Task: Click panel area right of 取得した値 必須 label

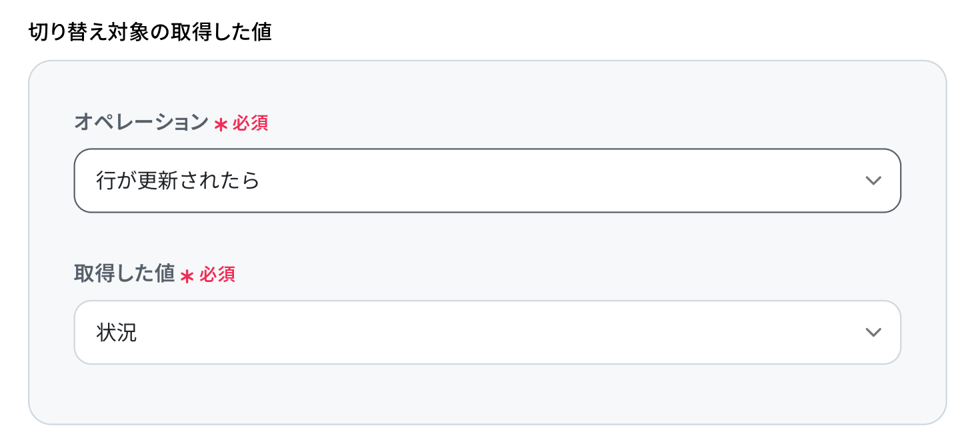Action: click(x=533, y=274)
